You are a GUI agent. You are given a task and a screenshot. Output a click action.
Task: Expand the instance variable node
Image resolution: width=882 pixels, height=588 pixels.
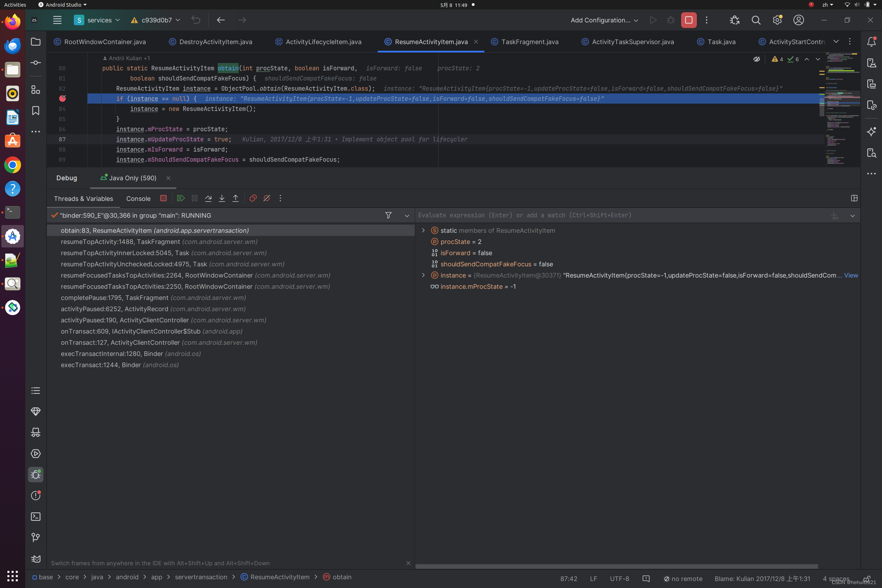pos(423,275)
